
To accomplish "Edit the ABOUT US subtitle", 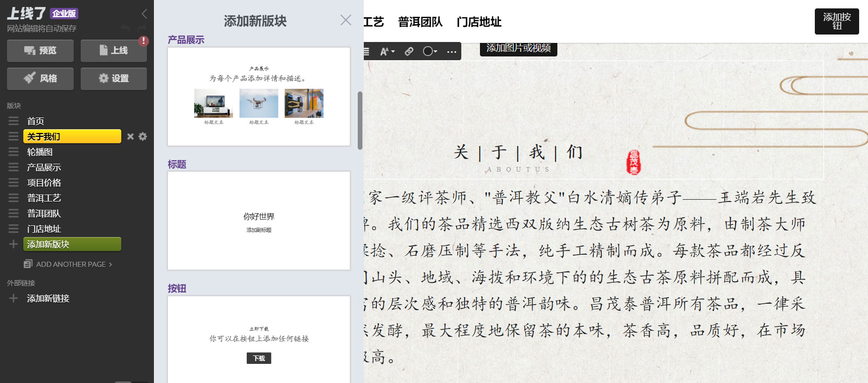I will [x=518, y=169].
